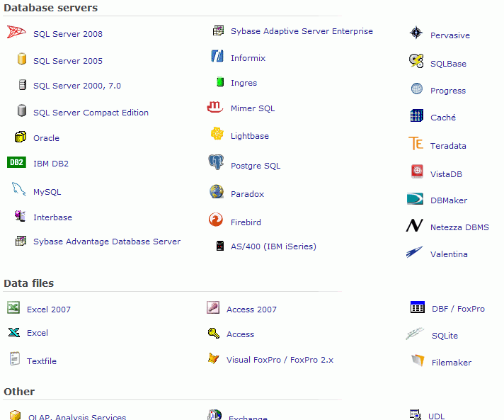Open the Pervasive link
Screen dimensions: 504x420
coord(450,35)
